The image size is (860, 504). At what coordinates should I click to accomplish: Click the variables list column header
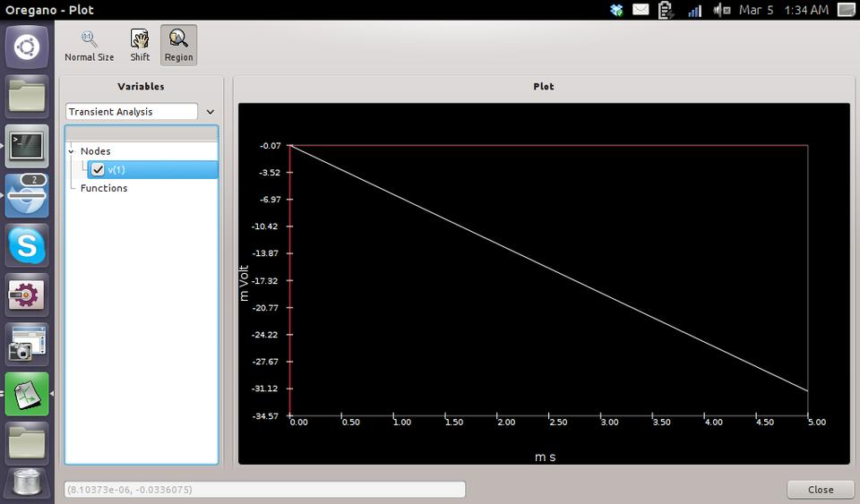142,133
